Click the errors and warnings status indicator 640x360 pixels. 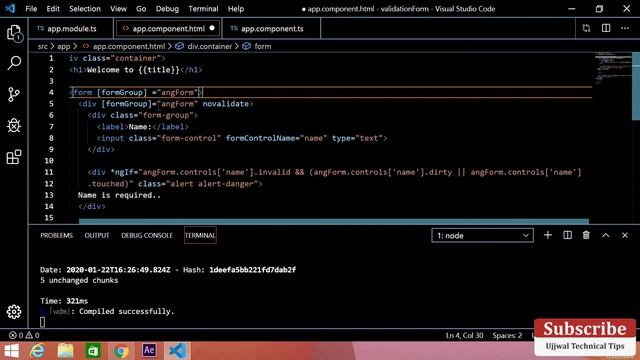[24, 335]
